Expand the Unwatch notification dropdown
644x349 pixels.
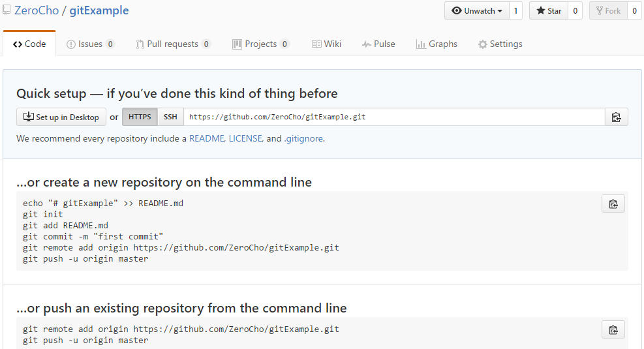(x=477, y=10)
